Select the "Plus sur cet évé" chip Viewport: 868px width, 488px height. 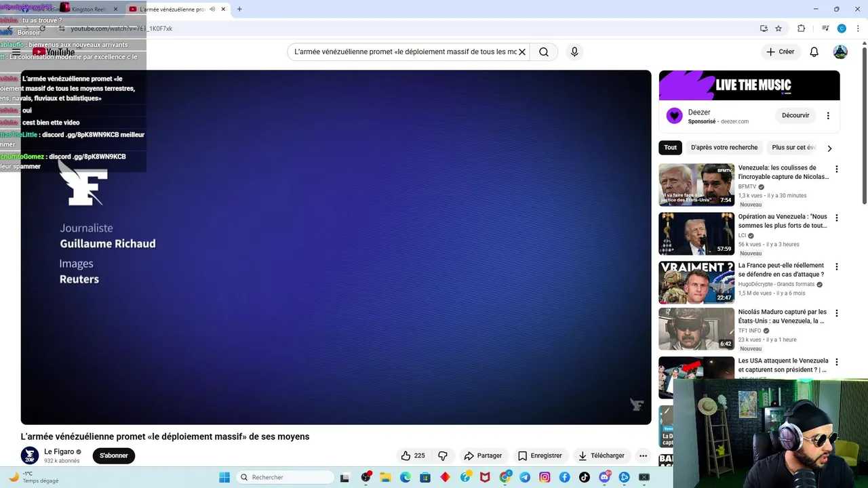(793, 148)
